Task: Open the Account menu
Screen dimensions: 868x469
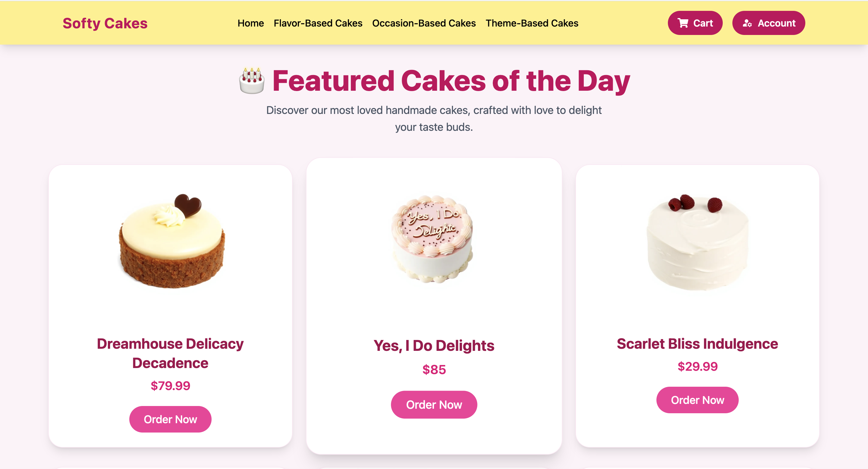Action: 769,23
